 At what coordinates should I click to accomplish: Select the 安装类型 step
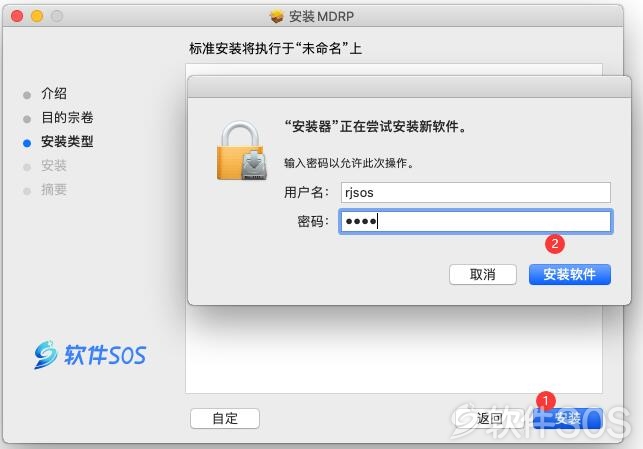(x=67, y=141)
